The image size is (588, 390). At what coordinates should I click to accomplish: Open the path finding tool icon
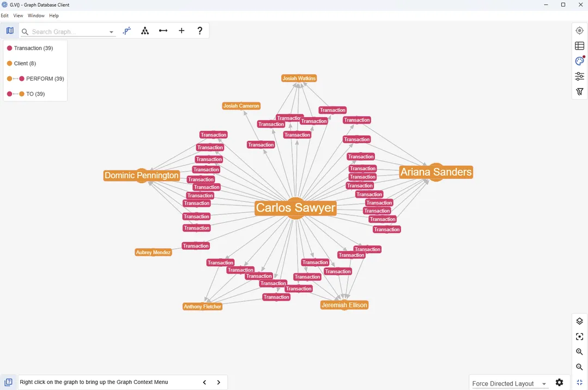127,31
